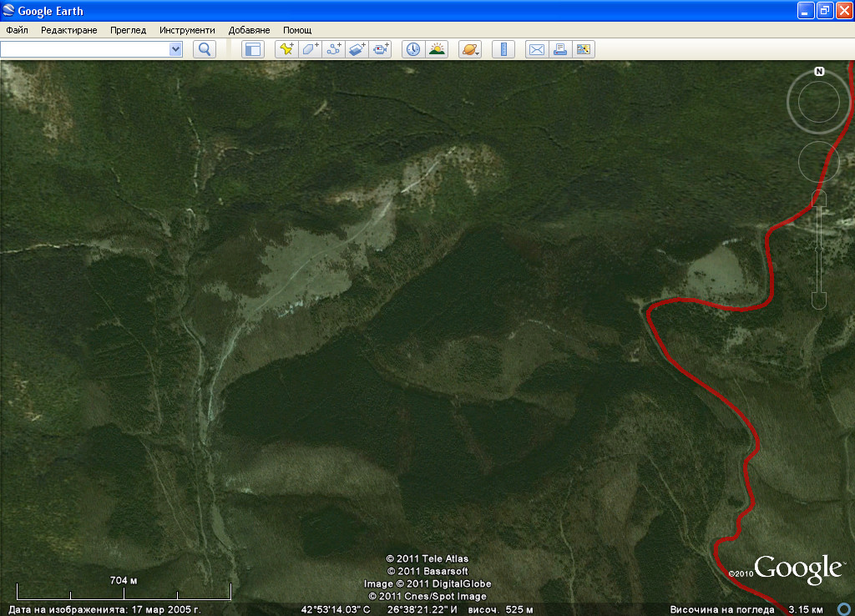Click the '© 2011 Basarsoft' attribution
Viewport: 855px width, 616px height.
(427, 571)
